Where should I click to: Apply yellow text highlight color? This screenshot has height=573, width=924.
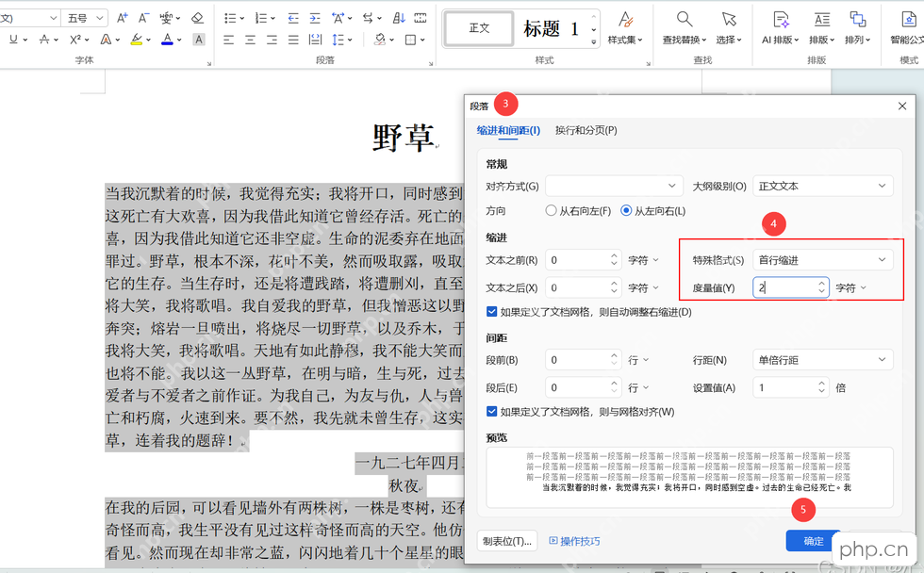[137, 40]
